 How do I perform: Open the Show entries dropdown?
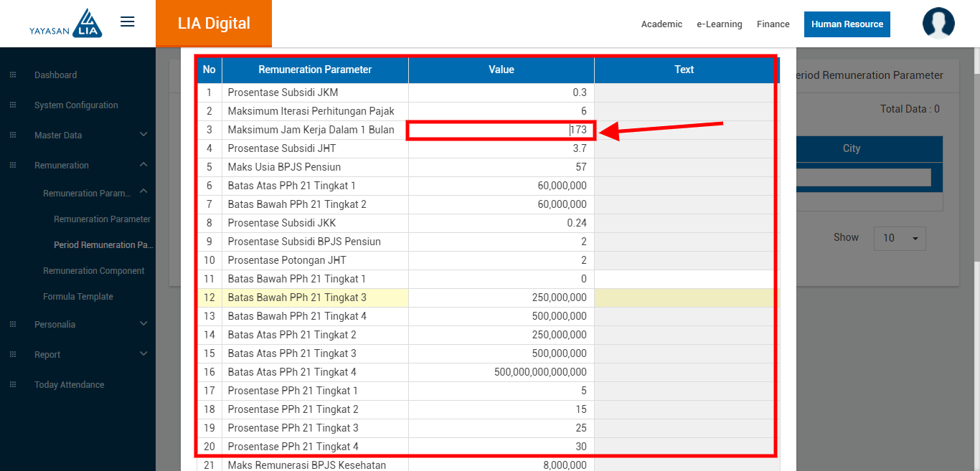click(900, 238)
